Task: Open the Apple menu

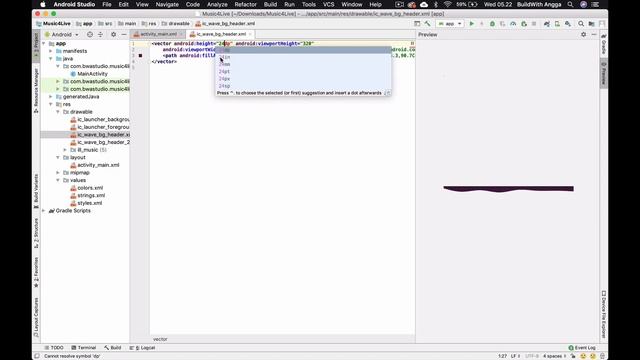Action: pyautogui.click(x=43, y=4)
